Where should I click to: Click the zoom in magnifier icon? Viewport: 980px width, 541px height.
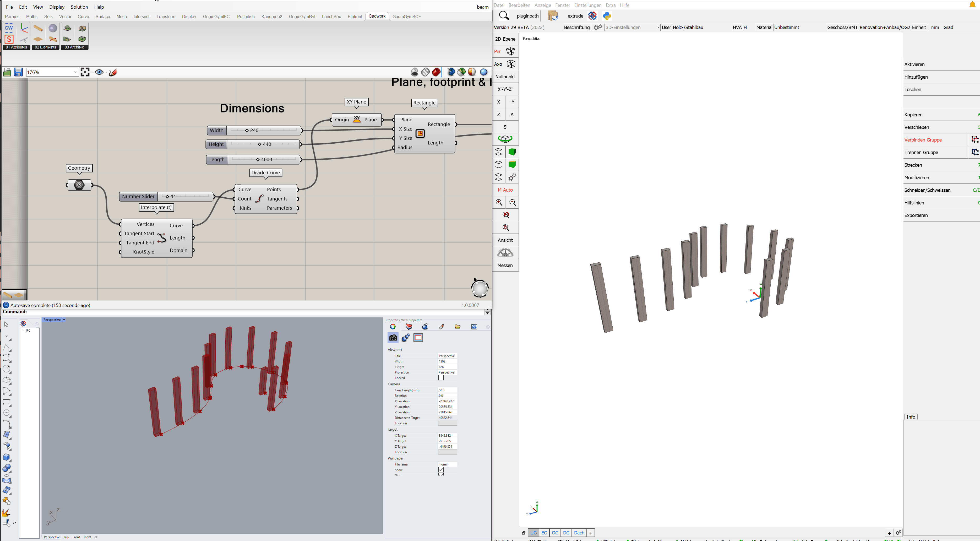499,202
